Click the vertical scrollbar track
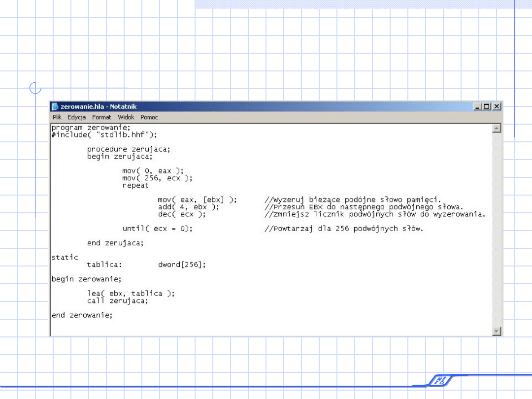Image resolution: width=532 pixels, height=399 pixels. pos(497,227)
